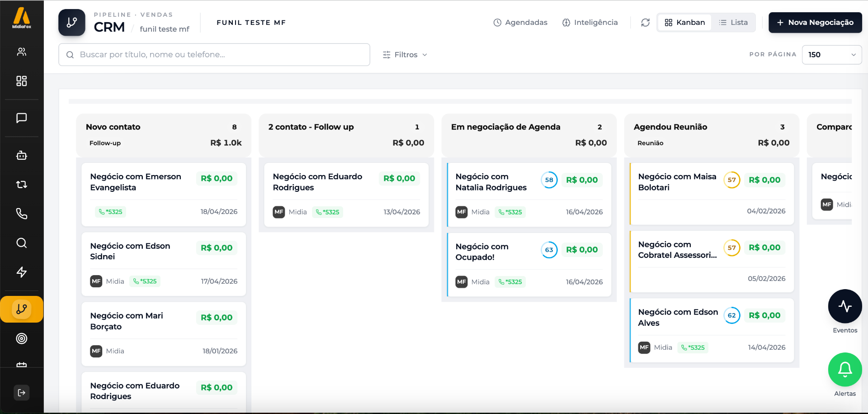
Task: Click the logout icon in sidebar
Action: pyautogui.click(x=22, y=393)
